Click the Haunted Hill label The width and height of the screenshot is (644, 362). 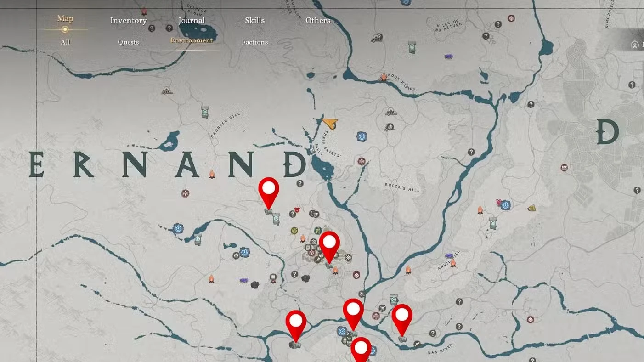click(x=225, y=126)
